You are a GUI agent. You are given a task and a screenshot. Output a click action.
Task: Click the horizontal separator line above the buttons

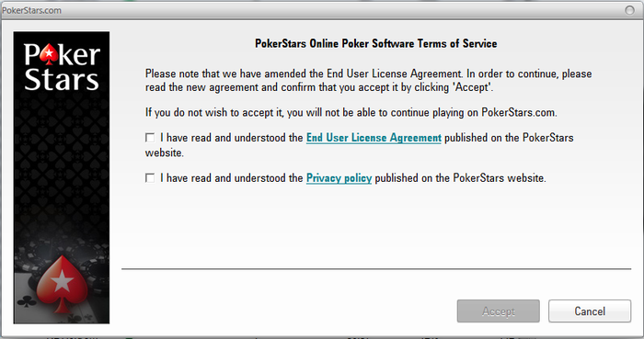click(376, 269)
